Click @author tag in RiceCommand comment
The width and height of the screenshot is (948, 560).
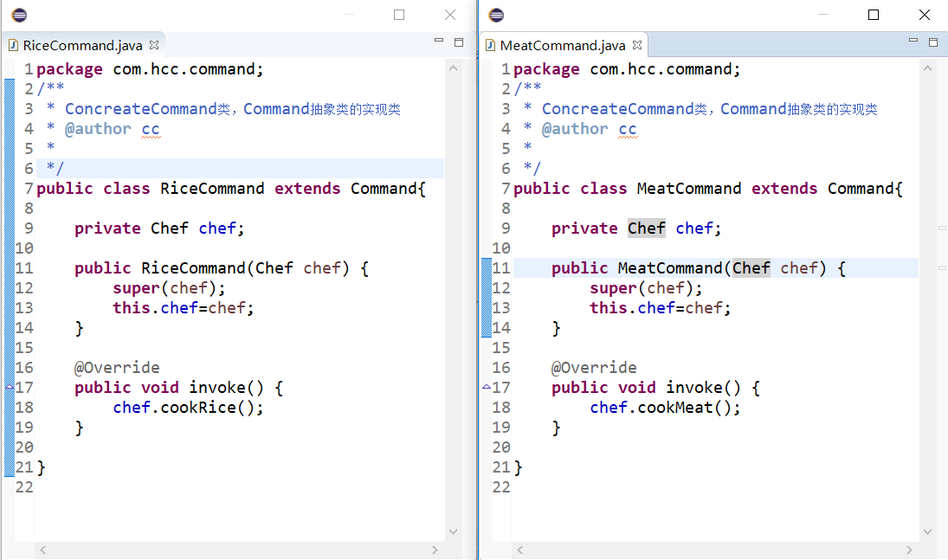coord(98,129)
